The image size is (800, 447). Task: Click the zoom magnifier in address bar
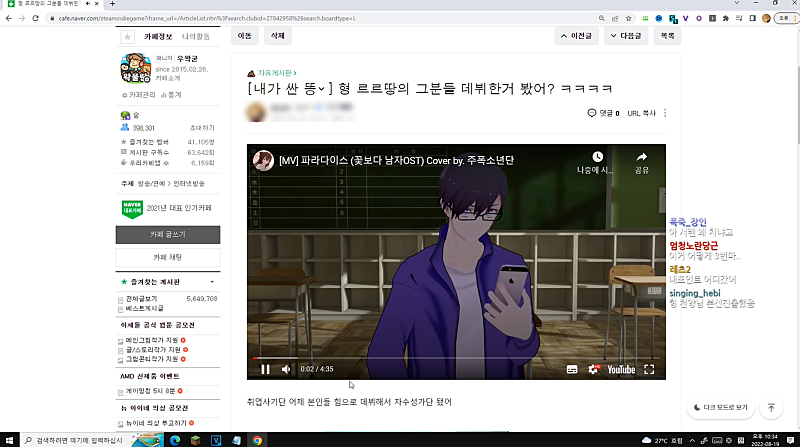[x=602, y=18]
